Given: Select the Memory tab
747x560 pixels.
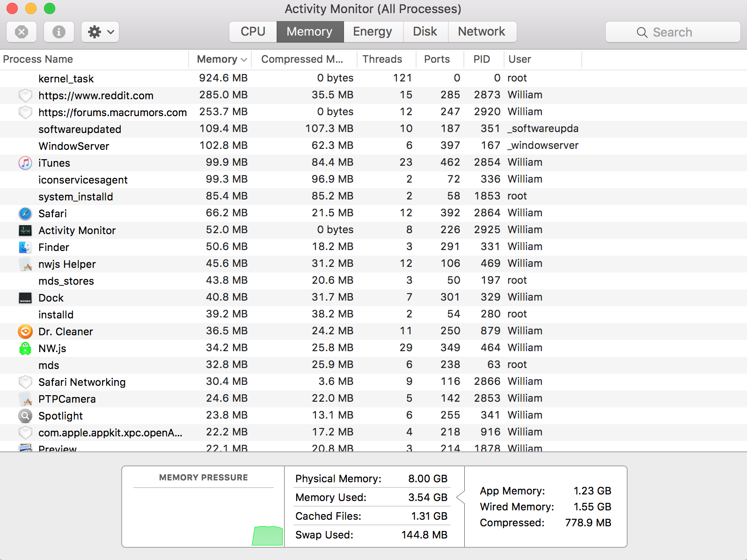Looking at the screenshot, I should coord(310,31).
